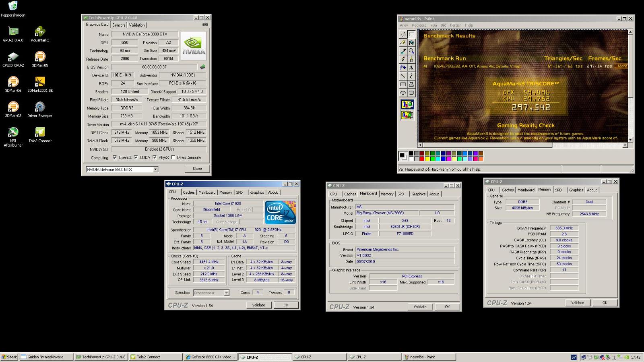The width and height of the screenshot is (644, 362).
Task: Select the Polygon tool in Paint
Action: coord(411,84)
